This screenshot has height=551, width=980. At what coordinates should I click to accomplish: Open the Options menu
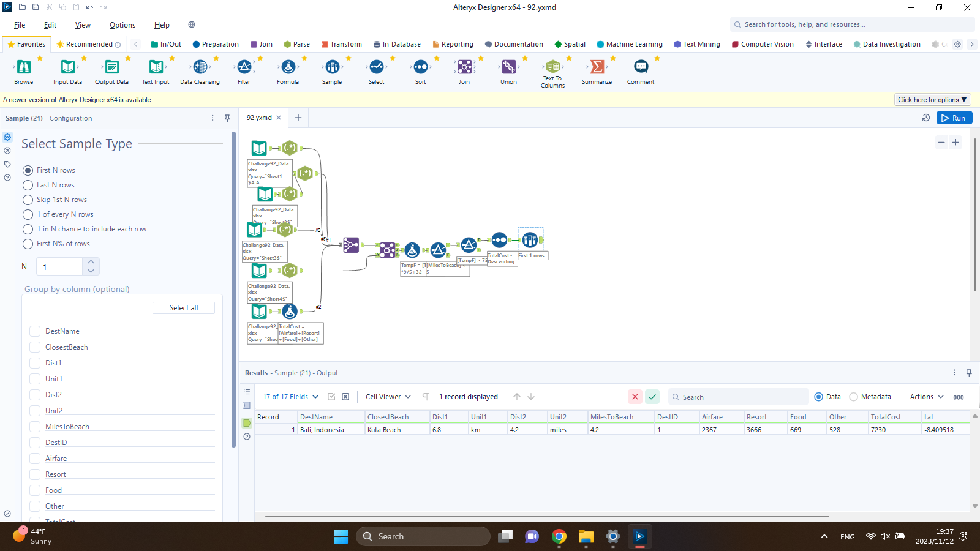(123, 25)
